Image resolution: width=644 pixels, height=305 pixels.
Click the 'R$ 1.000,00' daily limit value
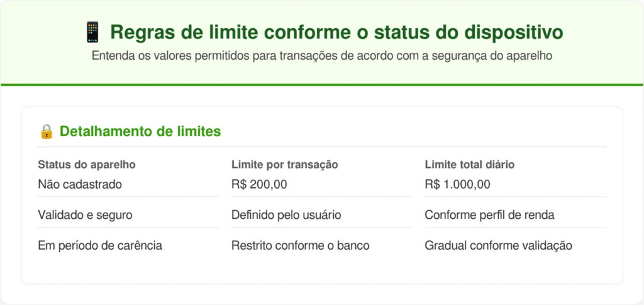[458, 184]
